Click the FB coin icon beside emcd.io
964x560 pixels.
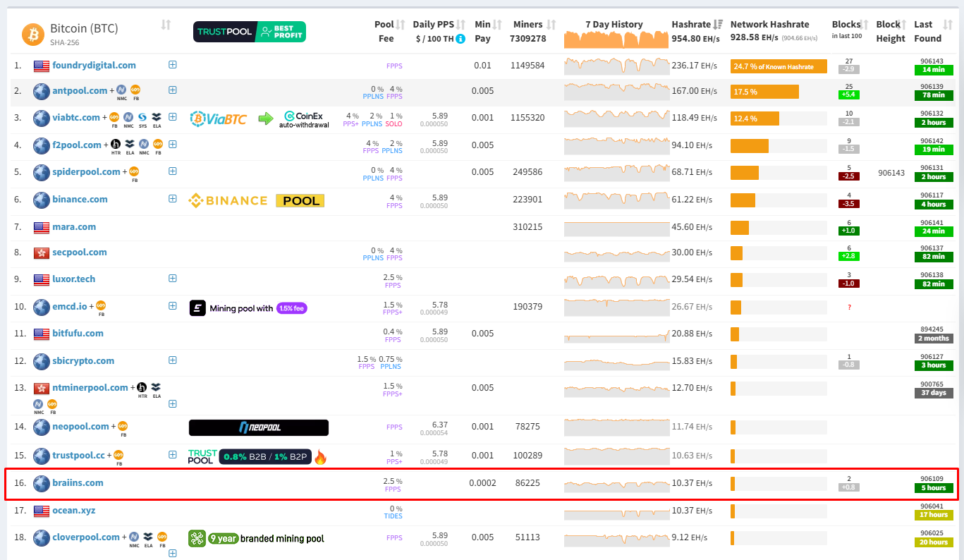click(101, 306)
